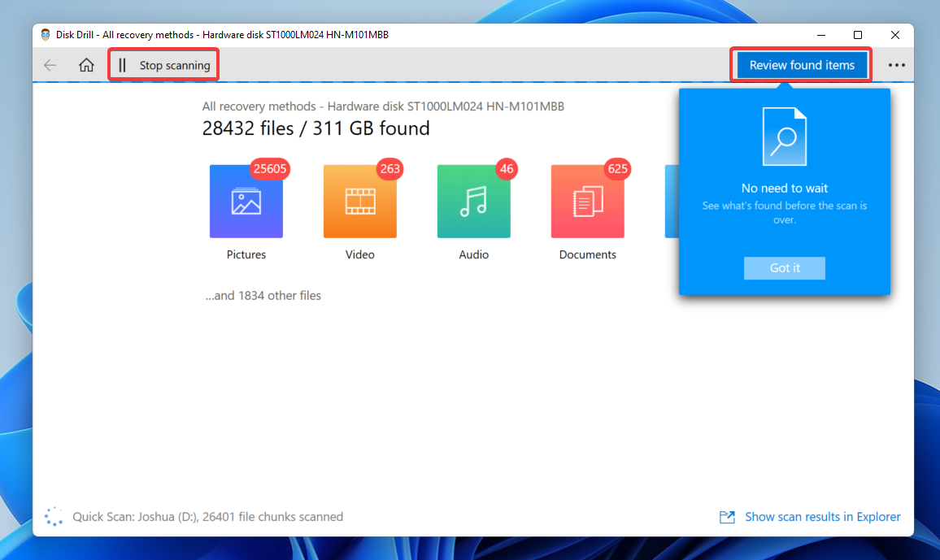The image size is (940, 560).
Task: Close the Disk Drill window
Action: pyautogui.click(x=895, y=35)
